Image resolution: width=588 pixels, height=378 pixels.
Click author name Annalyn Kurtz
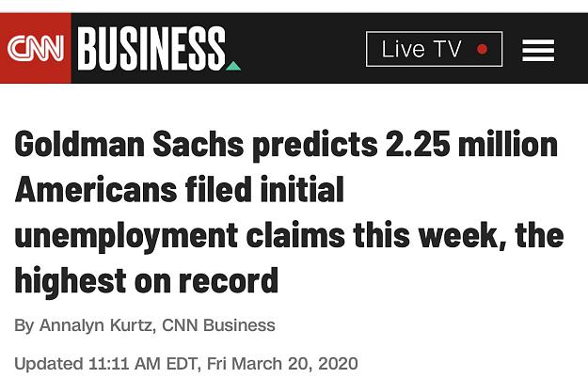tap(95, 325)
